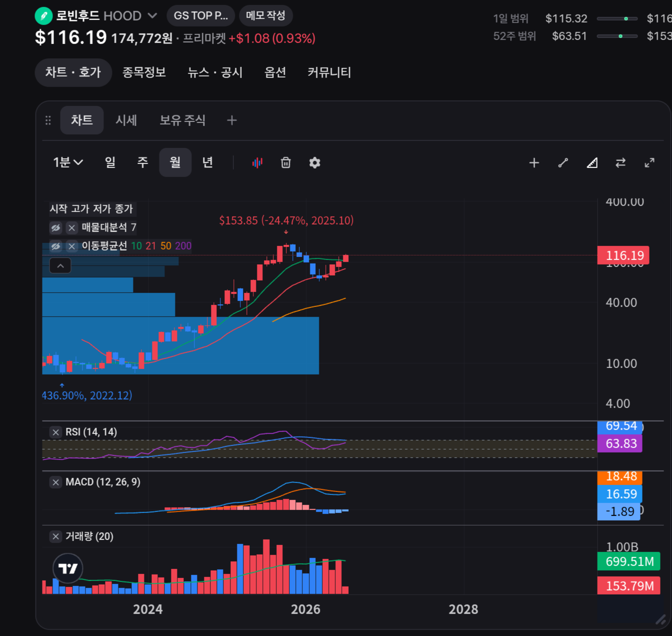Switch to the 시세 panel tab
Image resolution: width=672 pixels, height=636 pixels.
coord(126,120)
